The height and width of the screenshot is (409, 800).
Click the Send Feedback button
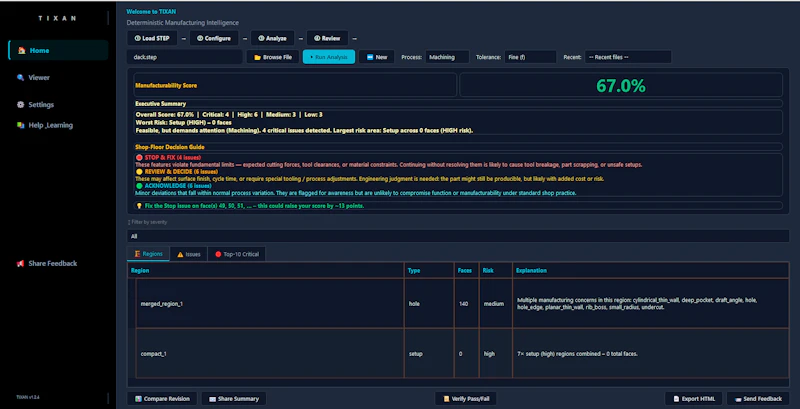[x=758, y=399]
